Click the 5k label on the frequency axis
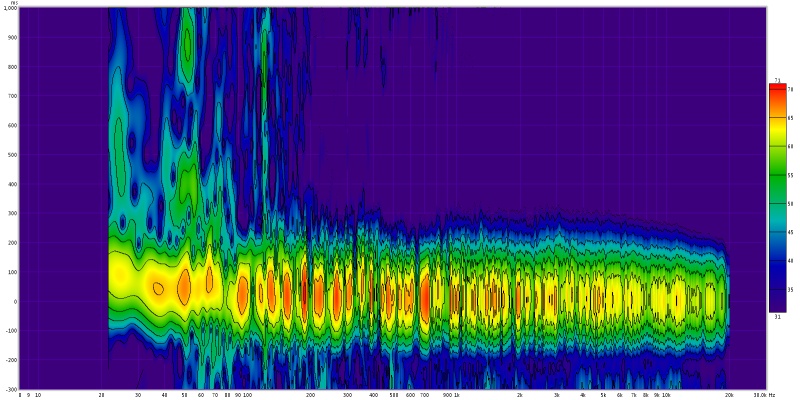This screenshot has height=400, width=800. (603, 395)
